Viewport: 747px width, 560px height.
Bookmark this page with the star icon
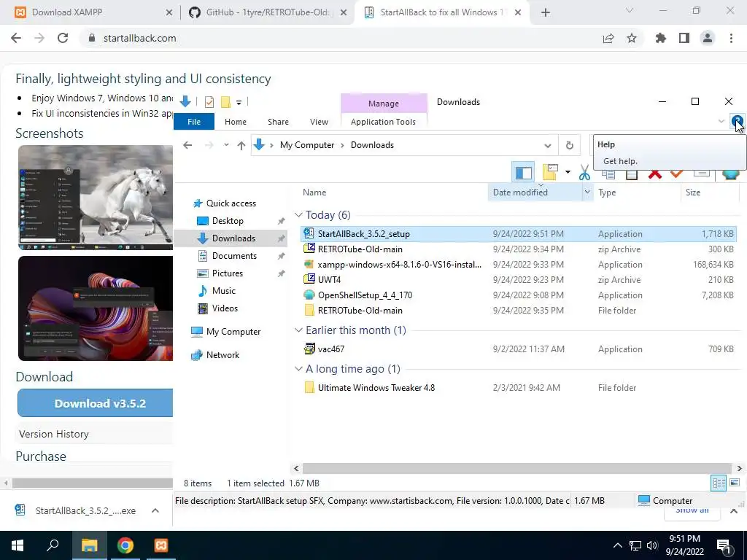[632, 38]
